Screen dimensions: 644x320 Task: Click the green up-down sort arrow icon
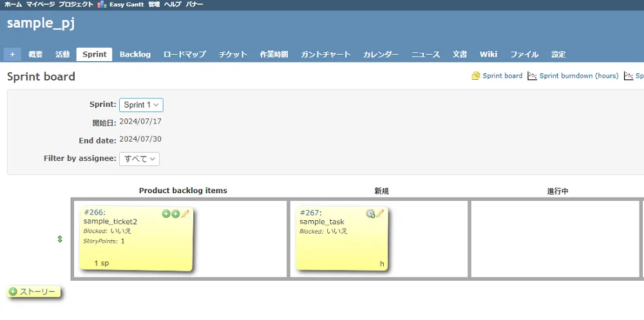click(x=60, y=239)
